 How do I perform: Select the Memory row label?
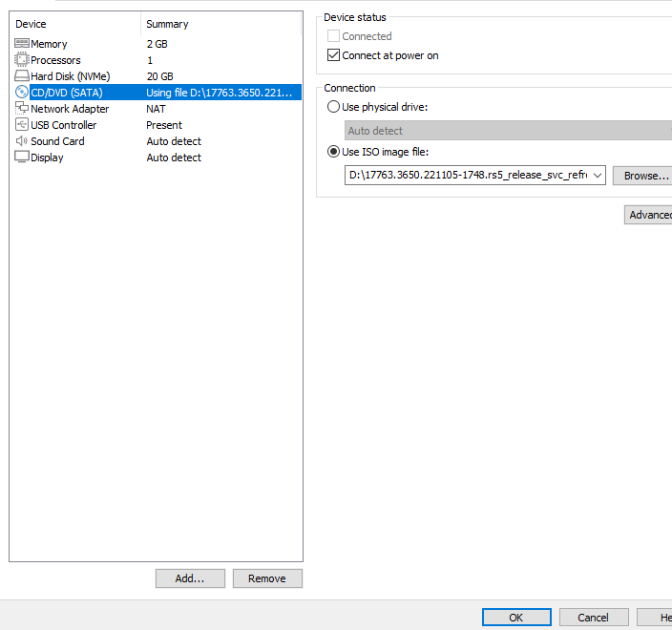(x=49, y=44)
